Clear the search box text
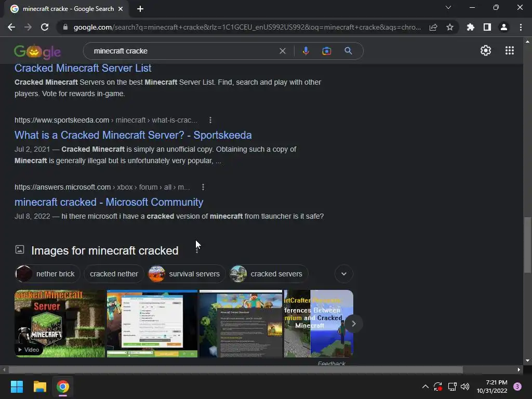This screenshot has height=399, width=532. pos(282,51)
